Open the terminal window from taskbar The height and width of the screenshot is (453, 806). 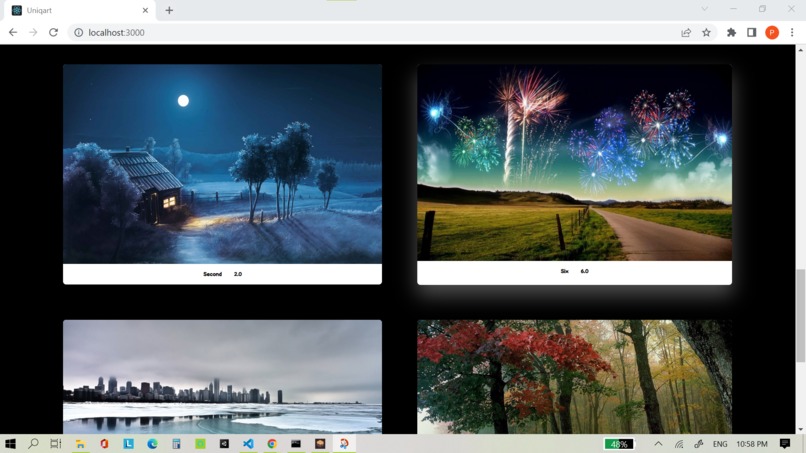(296, 444)
